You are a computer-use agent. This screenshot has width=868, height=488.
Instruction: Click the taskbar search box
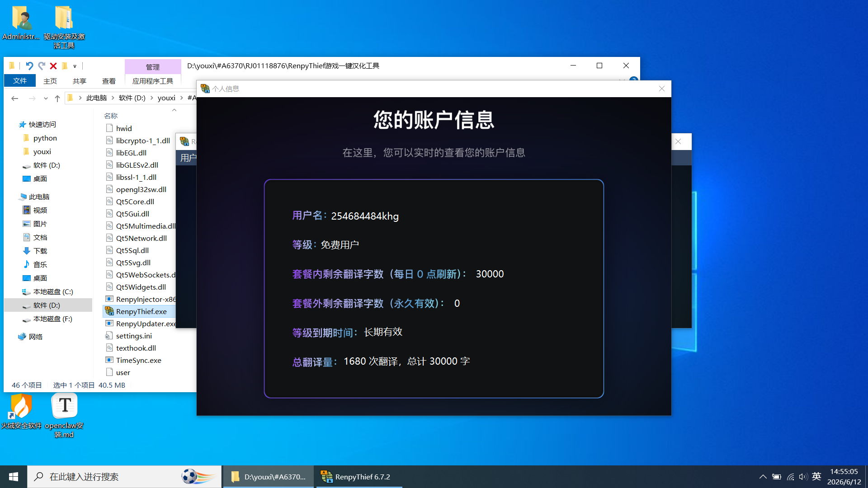pyautogui.click(x=124, y=477)
